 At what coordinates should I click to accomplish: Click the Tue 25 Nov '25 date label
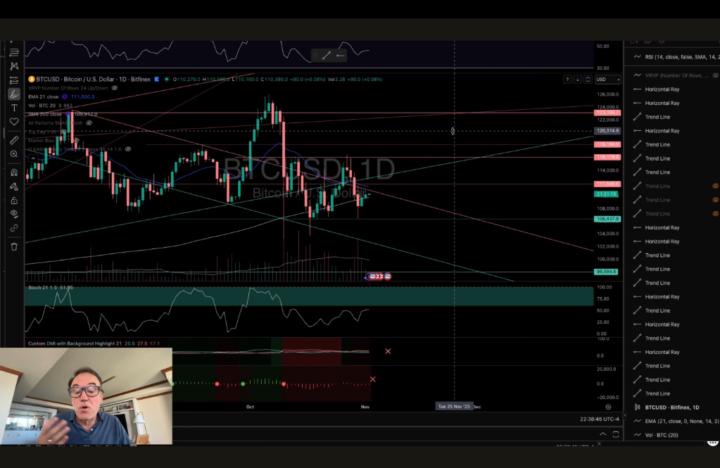click(x=454, y=406)
